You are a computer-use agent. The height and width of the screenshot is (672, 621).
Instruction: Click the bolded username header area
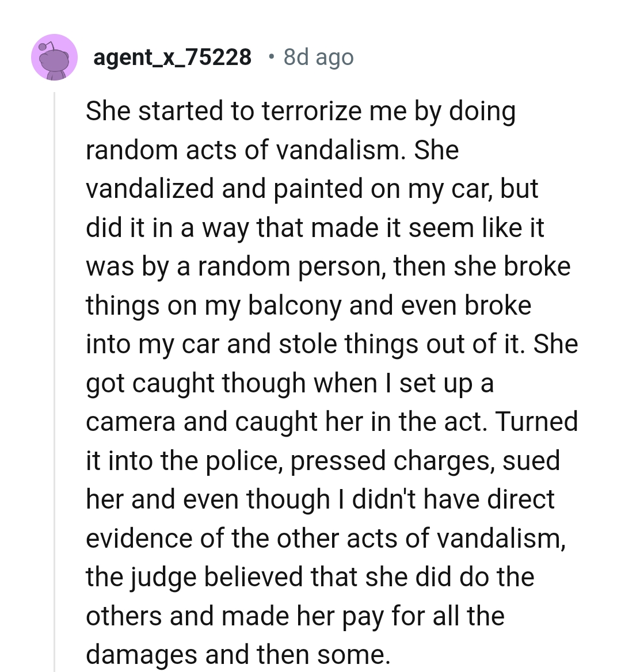pyautogui.click(x=173, y=57)
